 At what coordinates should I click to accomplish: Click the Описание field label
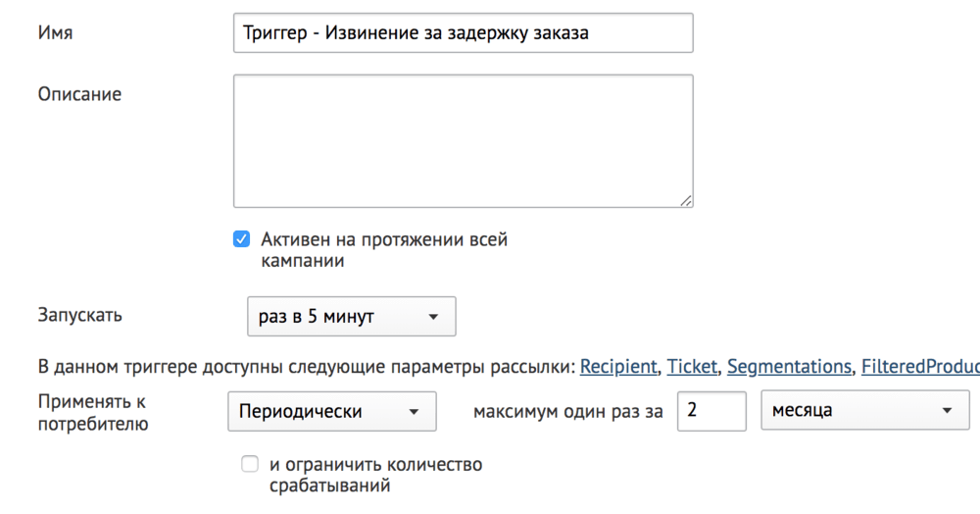click(79, 94)
